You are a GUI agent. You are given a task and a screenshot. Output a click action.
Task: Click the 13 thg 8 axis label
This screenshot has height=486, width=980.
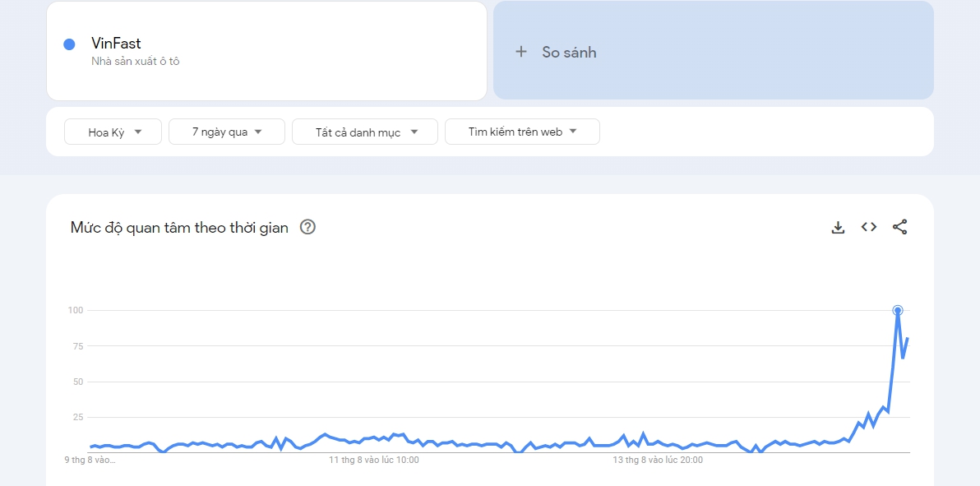[659, 461]
